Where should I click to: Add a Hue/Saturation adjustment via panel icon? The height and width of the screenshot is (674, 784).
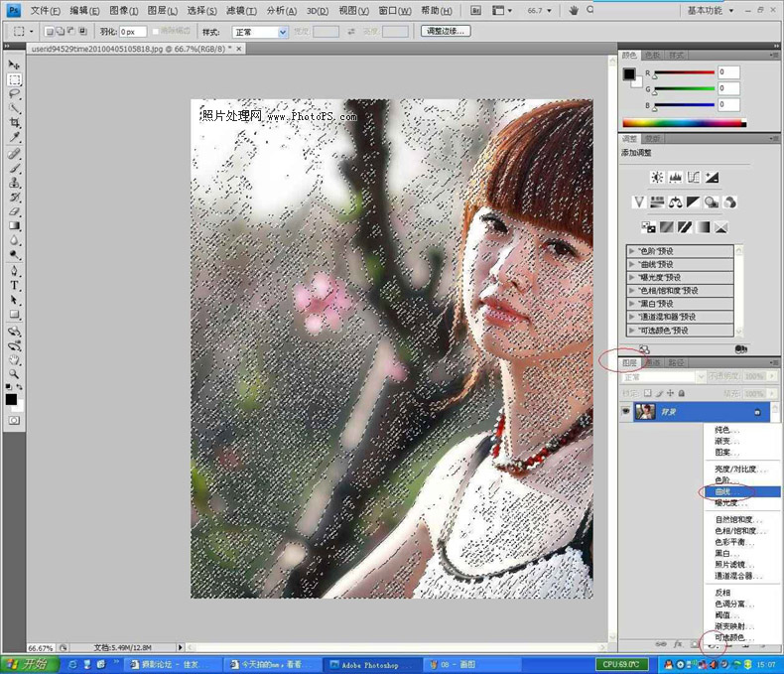[x=657, y=202]
